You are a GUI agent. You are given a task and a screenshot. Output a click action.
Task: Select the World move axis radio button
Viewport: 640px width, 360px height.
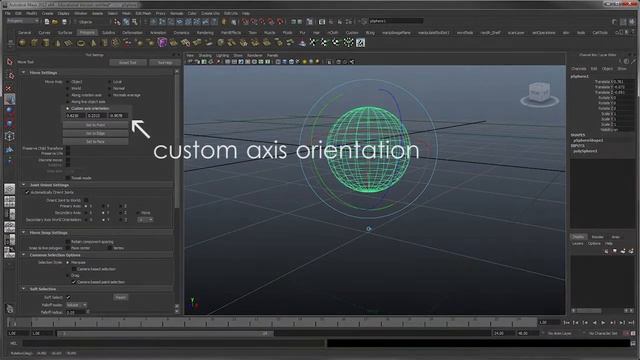68,89
